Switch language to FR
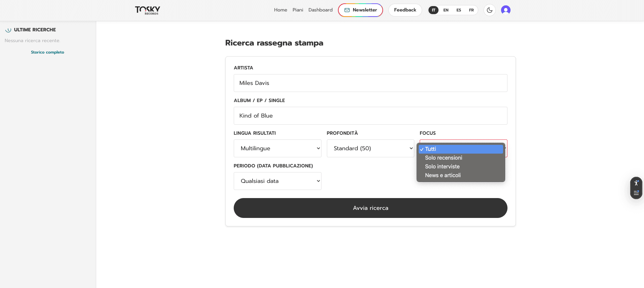Viewport: 644px width, 288px height. click(471, 10)
